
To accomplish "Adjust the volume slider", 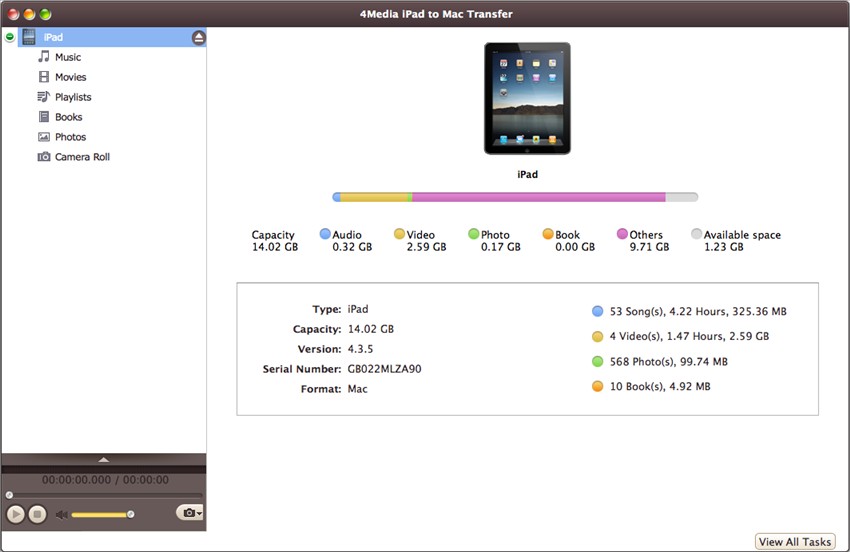I will [102, 515].
